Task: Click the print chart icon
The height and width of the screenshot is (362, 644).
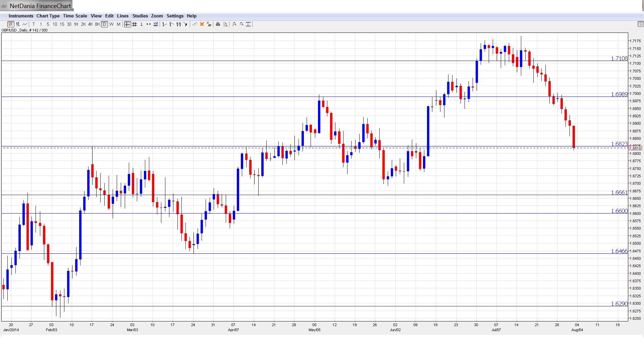Action: (218, 24)
